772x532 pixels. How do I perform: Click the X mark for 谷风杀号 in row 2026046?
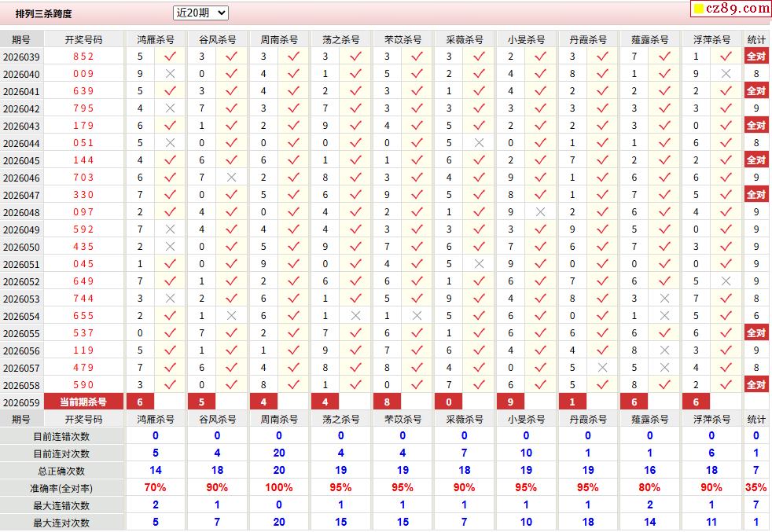pyautogui.click(x=231, y=177)
